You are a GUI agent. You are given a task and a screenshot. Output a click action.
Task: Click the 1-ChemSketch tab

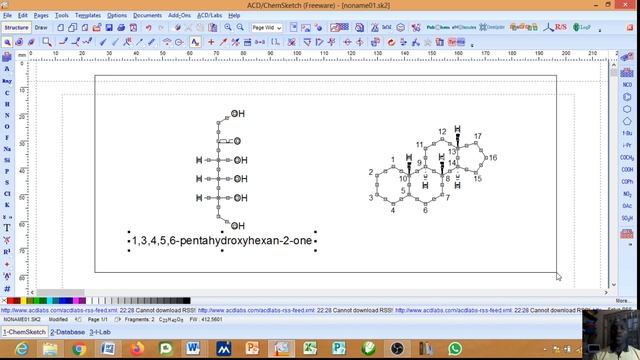[x=24, y=332]
